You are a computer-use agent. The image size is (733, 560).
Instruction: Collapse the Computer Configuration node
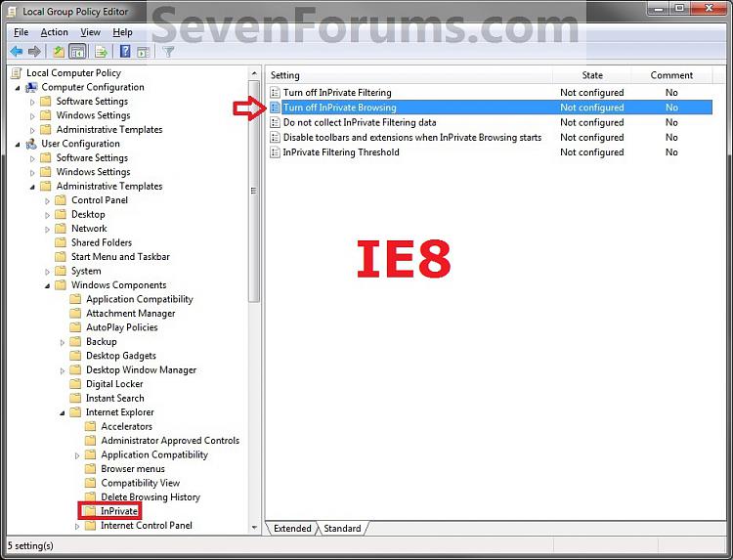click(x=18, y=88)
